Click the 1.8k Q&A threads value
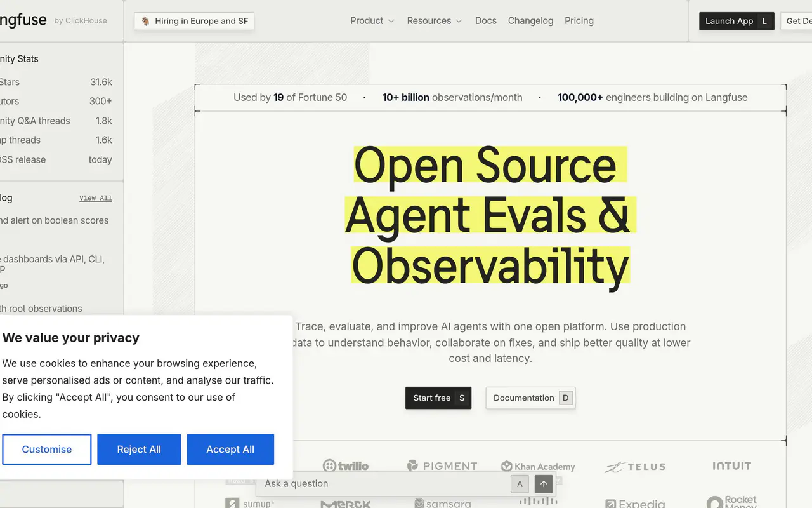 [x=104, y=121]
